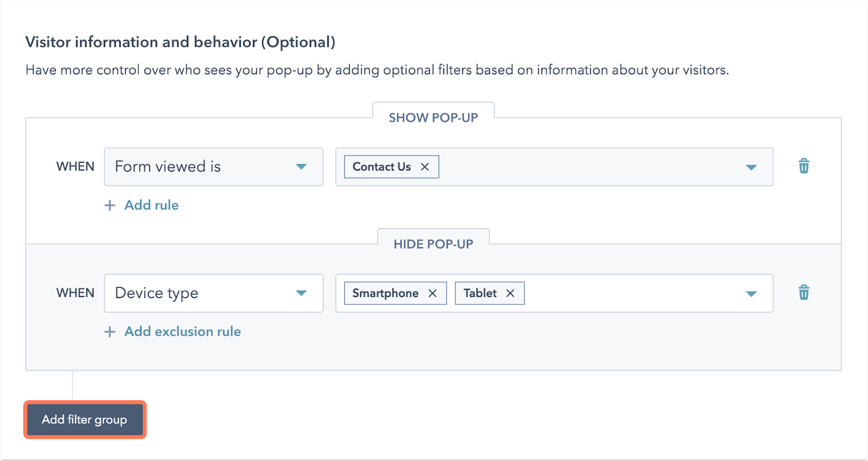Remove the Smartphone tag
Screen dimensions: 868x461
(x=432, y=293)
